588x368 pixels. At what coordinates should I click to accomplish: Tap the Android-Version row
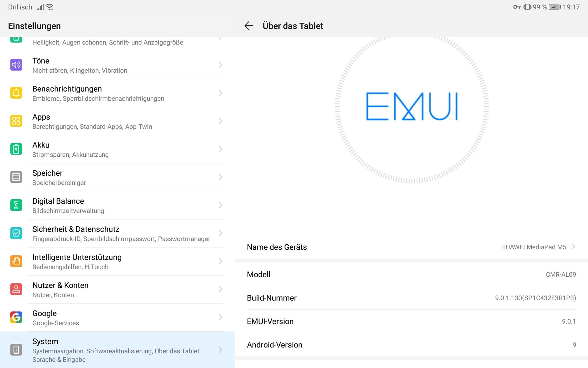[411, 345]
